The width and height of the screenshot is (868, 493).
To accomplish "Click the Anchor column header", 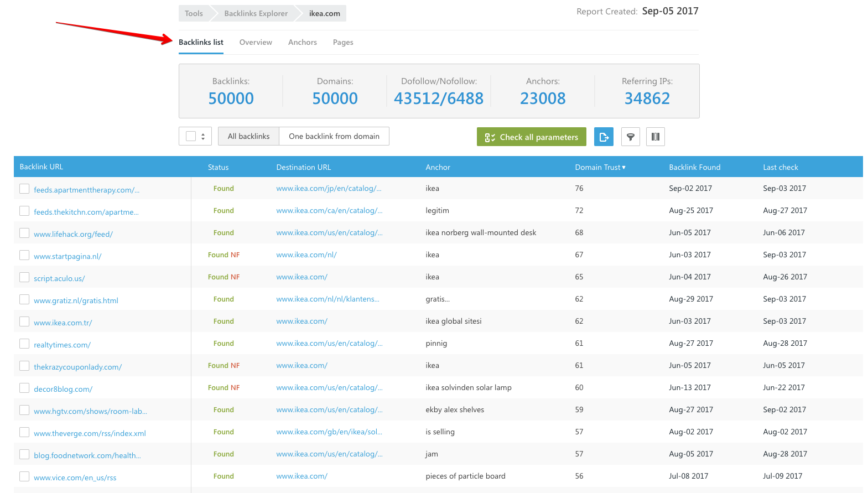I will 438,167.
